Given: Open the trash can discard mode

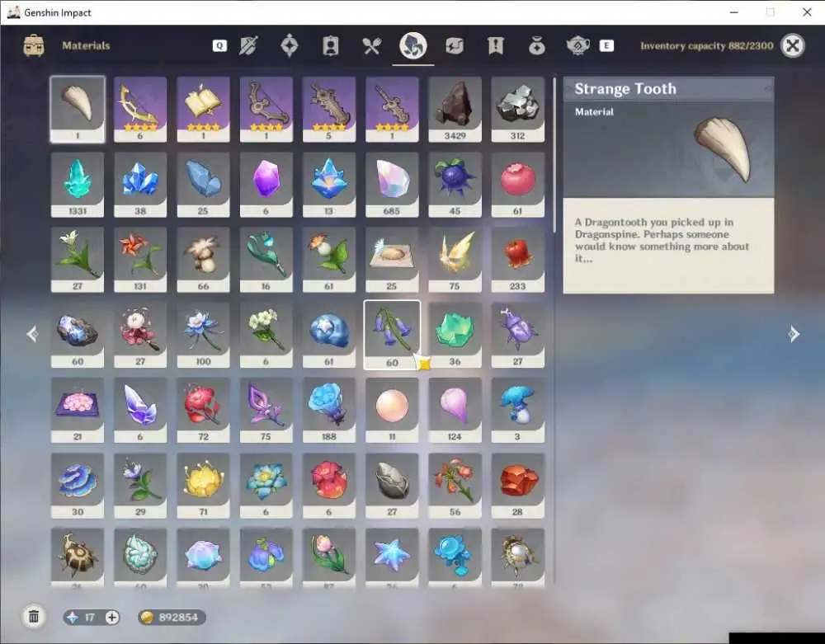Looking at the screenshot, I should click(x=34, y=616).
